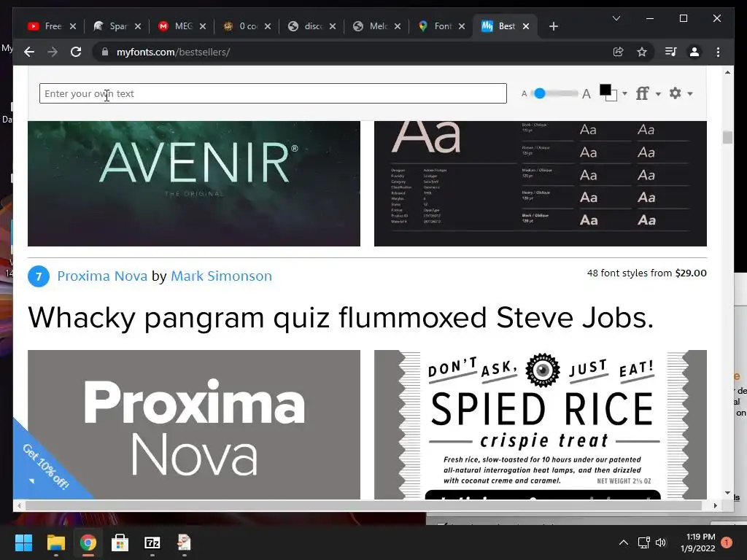Expand the color swatch dropdown arrow
The width and height of the screenshot is (747, 560).
pos(624,94)
